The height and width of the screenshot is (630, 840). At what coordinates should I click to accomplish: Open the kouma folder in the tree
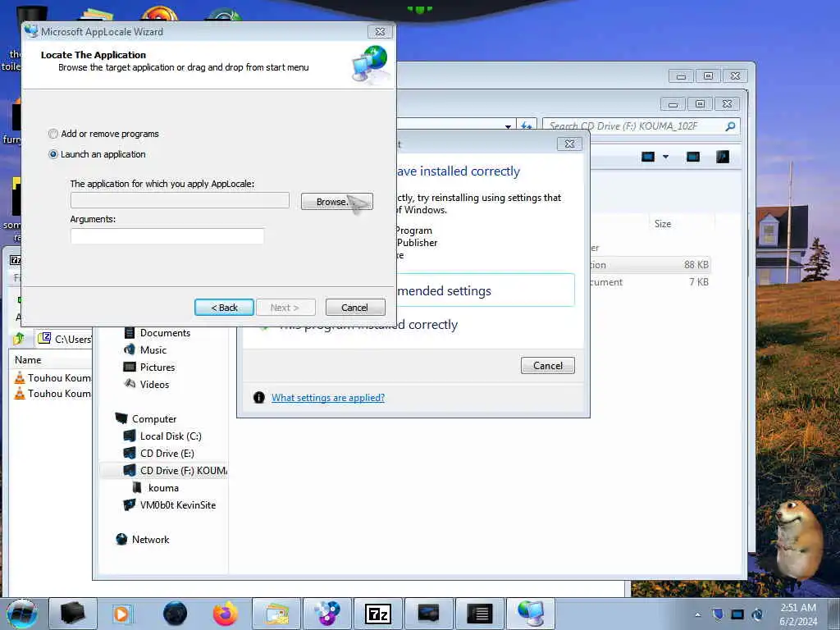[x=163, y=488]
